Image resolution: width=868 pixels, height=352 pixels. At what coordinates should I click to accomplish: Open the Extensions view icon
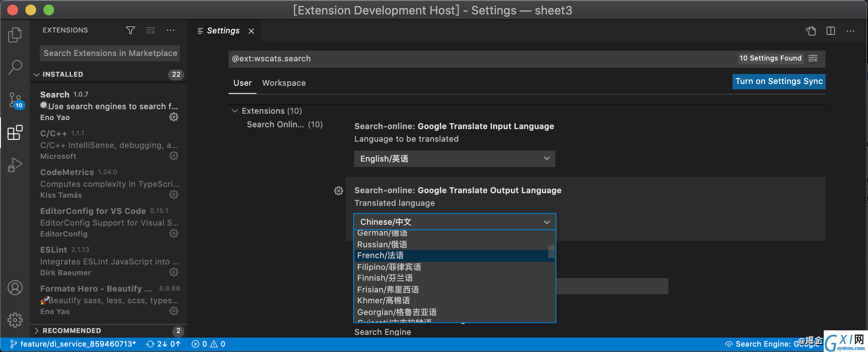click(x=15, y=133)
